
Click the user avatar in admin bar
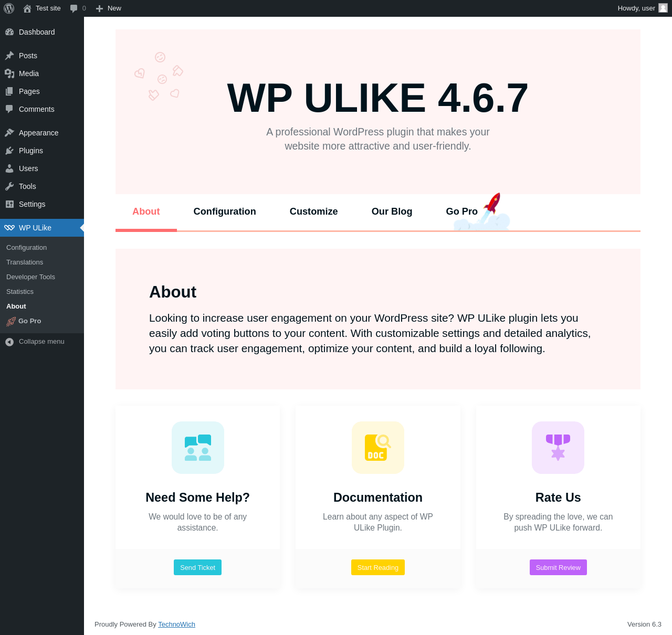pos(663,8)
